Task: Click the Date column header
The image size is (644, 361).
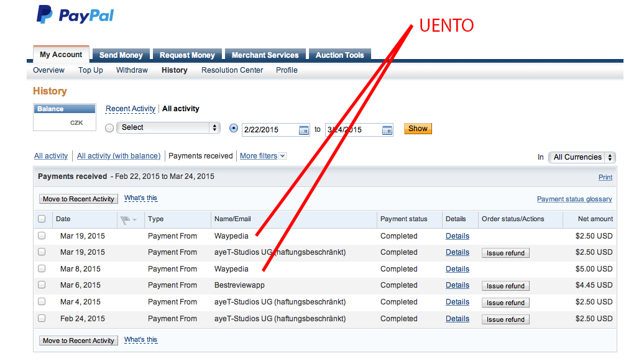Action: [x=63, y=219]
